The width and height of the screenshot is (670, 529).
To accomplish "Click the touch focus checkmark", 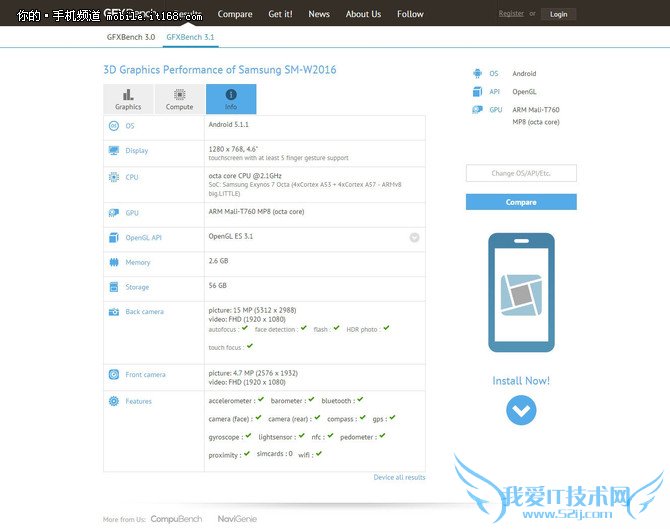I will pyautogui.click(x=250, y=346).
